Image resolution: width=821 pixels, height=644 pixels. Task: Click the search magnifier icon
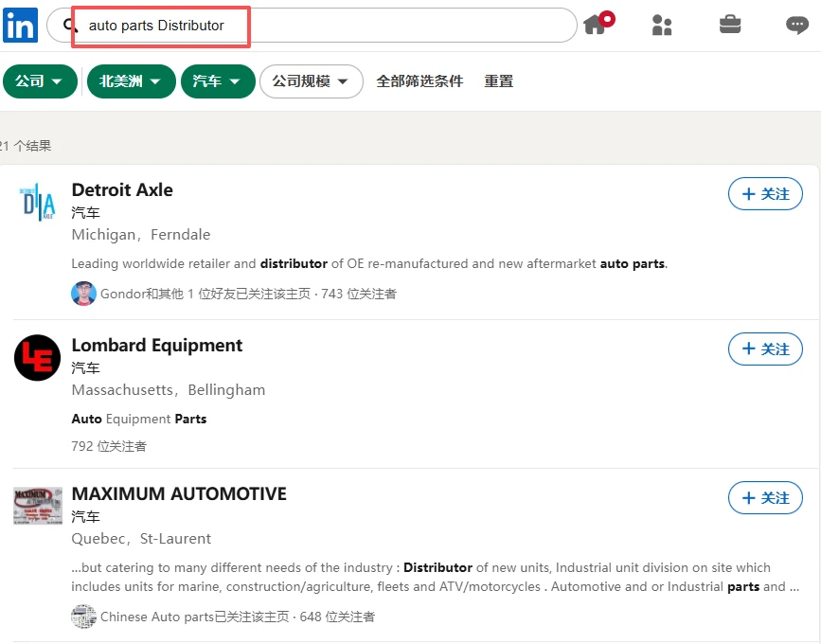69,26
